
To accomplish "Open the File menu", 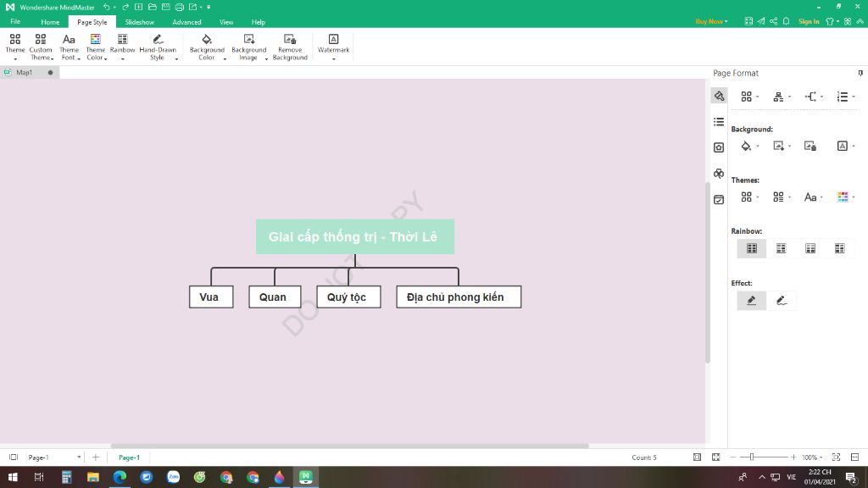I will point(15,21).
